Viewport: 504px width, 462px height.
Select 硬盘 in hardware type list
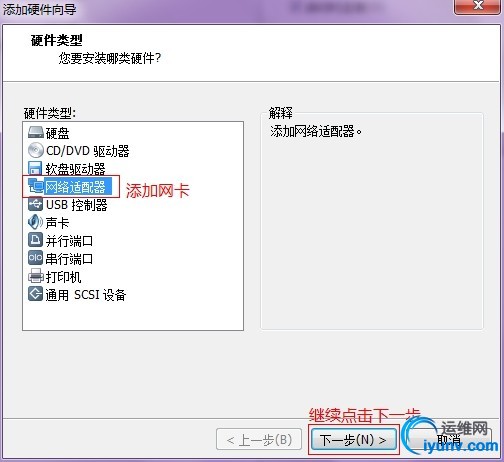[x=57, y=133]
